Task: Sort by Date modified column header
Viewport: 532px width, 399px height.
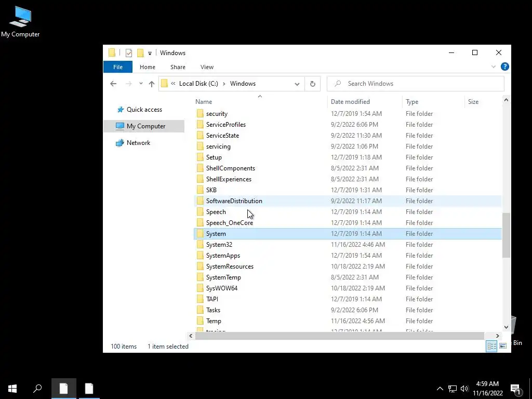Action: pos(350,102)
